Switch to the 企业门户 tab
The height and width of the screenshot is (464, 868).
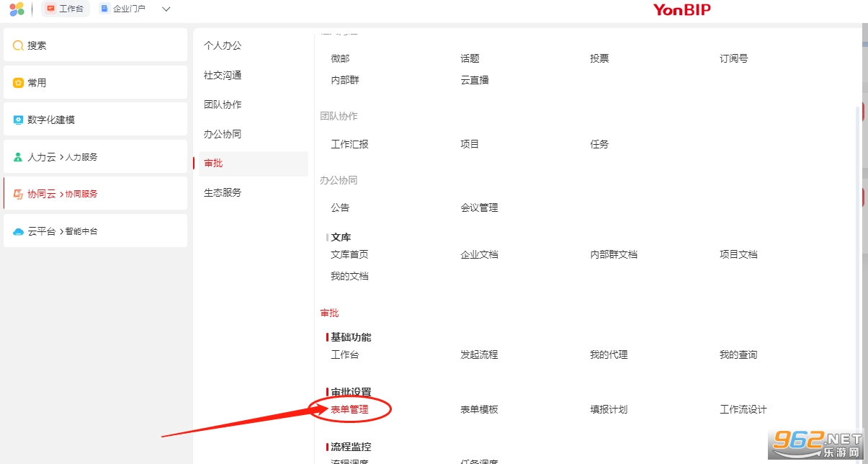122,9
